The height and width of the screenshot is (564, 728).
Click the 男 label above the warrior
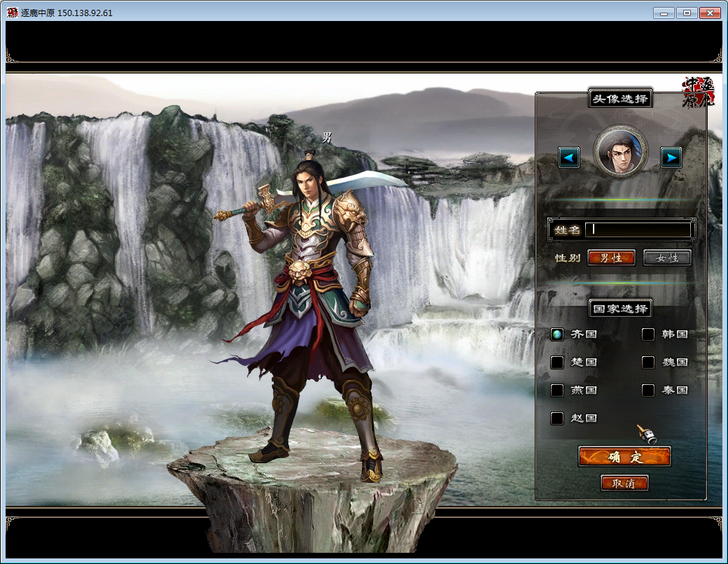coord(328,137)
